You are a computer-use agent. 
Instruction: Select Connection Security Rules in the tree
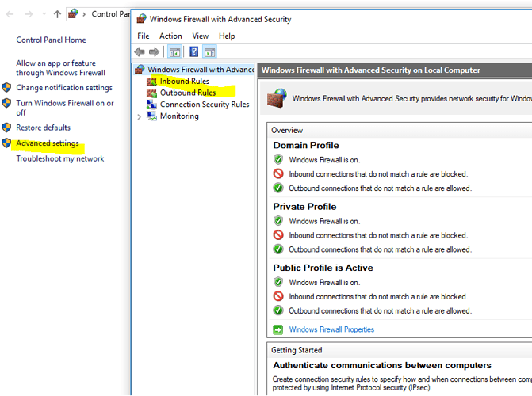tap(205, 105)
